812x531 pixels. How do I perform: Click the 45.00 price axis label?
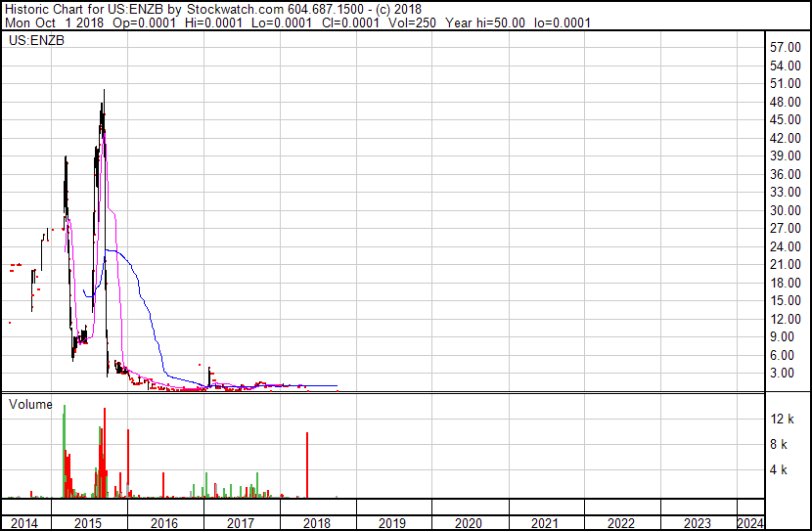[x=786, y=119]
